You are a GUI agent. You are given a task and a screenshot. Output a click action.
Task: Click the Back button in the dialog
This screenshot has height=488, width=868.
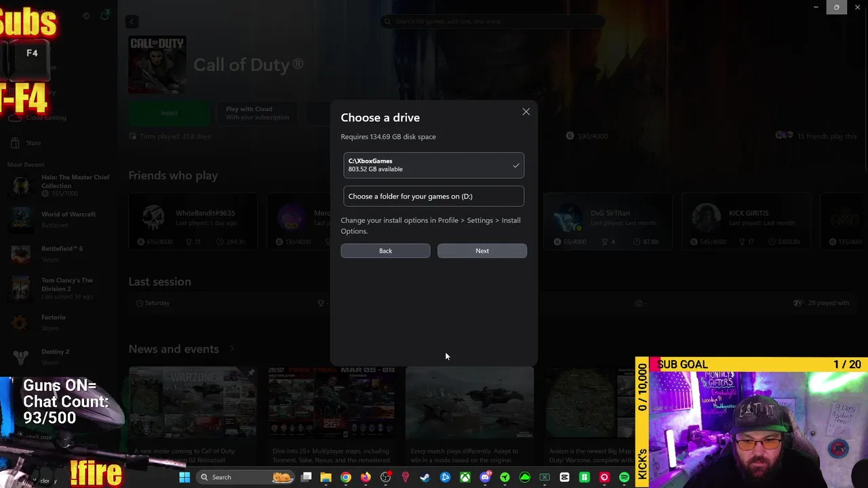tap(385, 251)
